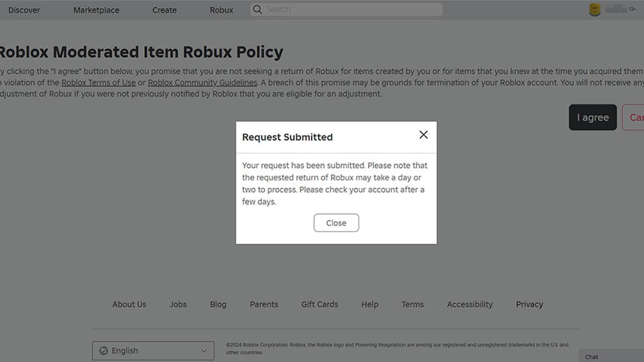Open the Parents page

coord(264,304)
